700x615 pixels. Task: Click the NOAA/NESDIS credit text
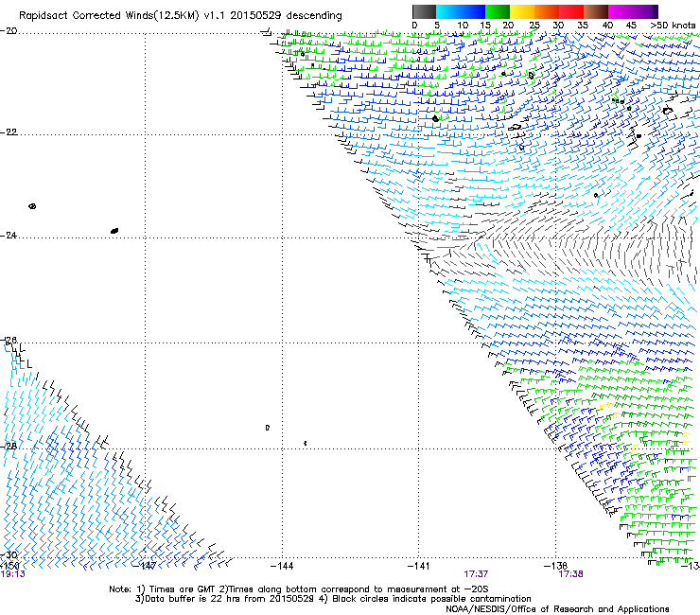(x=557, y=608)
